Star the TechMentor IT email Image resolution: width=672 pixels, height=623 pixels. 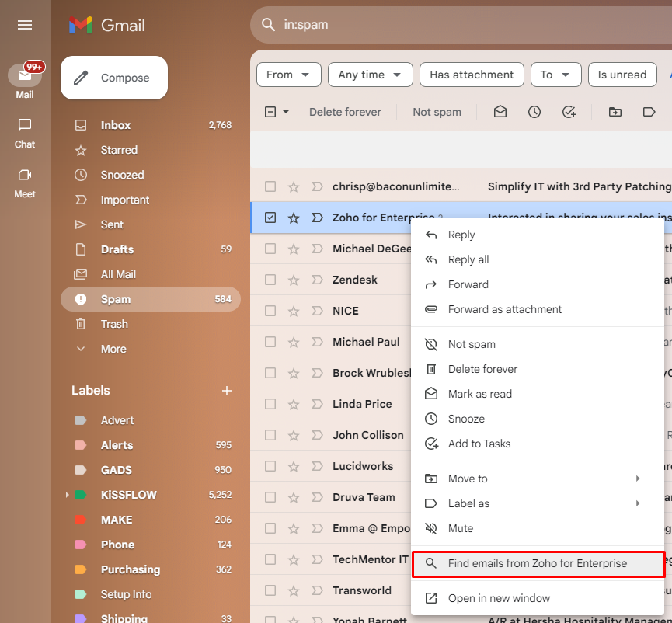click(x=294, y=560)
